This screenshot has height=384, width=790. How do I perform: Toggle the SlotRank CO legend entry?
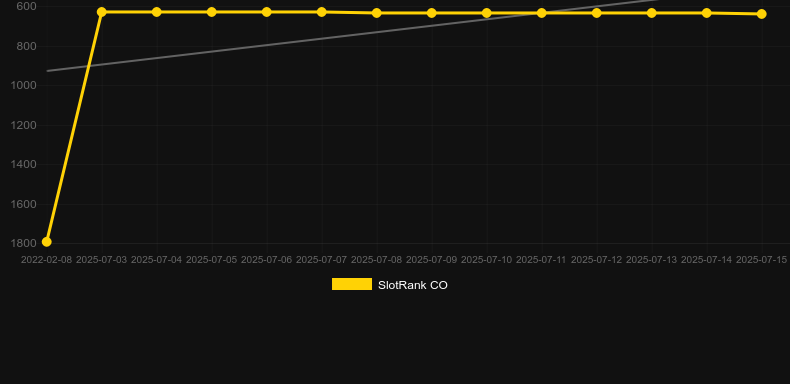[389, 285]
